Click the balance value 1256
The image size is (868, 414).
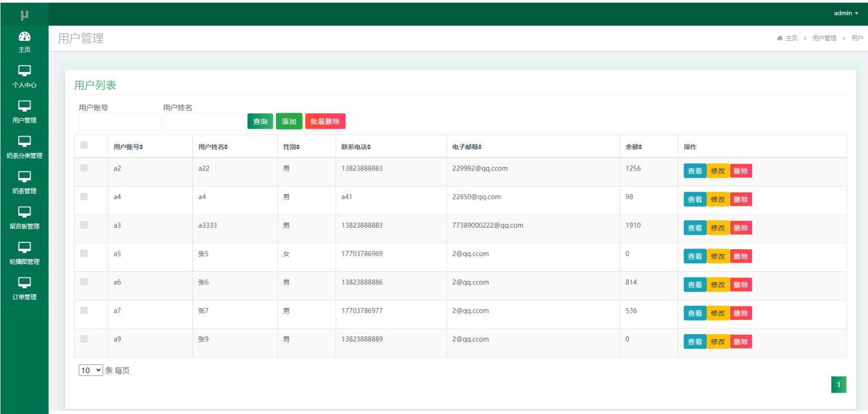(633, 168)
